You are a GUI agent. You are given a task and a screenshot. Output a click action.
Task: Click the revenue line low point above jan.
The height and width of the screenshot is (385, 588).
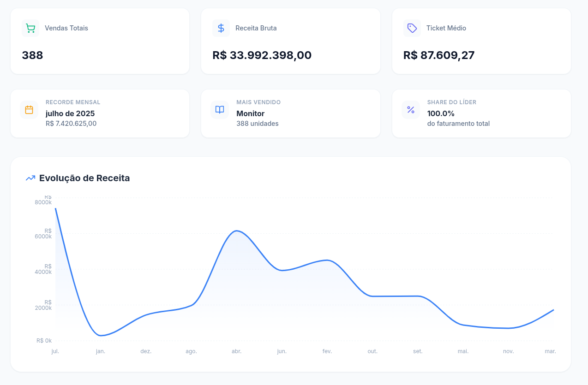coord(101,335)
